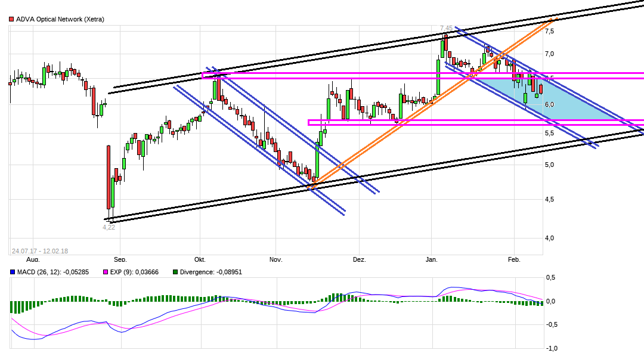Select the blue MACD legend square
The height and width of the screenshot is (353, 644).
click(13, 271)
